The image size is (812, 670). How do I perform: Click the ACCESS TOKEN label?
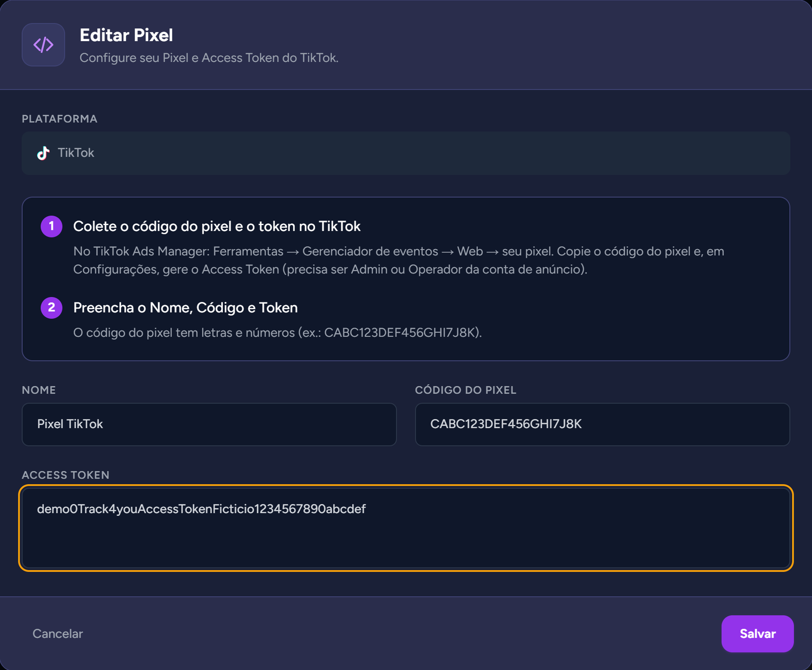[x=65, y=475]
